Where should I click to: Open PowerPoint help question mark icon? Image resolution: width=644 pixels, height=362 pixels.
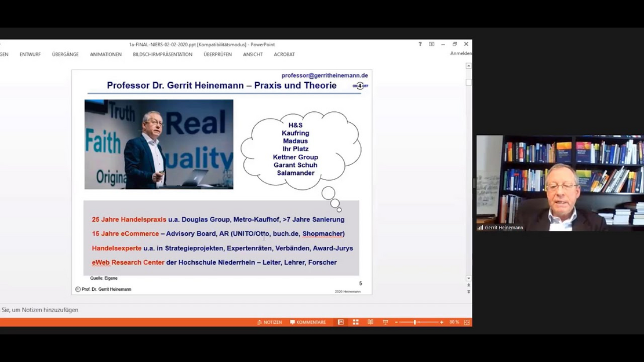(420, 44)
